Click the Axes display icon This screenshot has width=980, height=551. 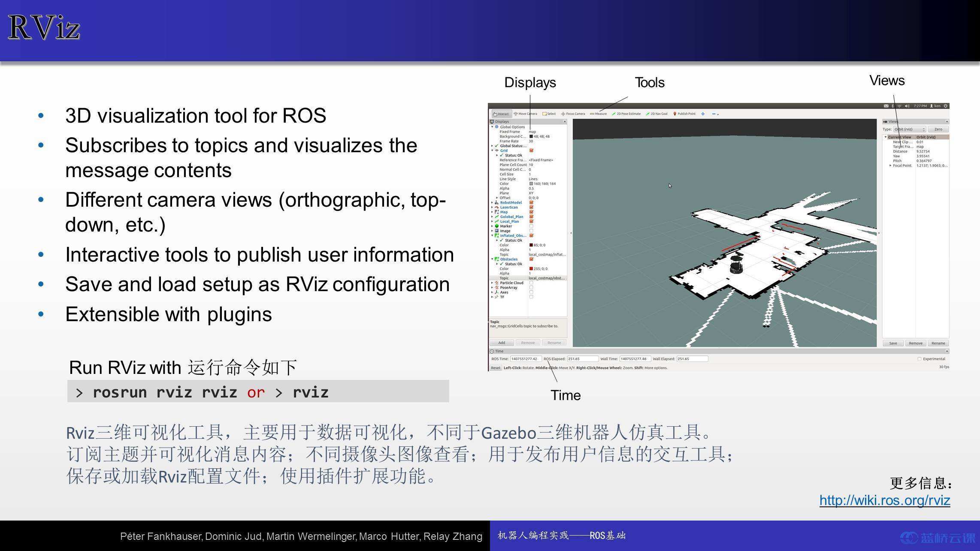pyautogui.click(x=497, y=292)
